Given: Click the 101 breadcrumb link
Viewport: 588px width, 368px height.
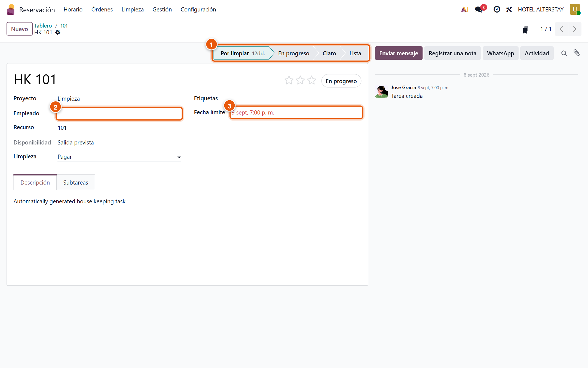Looking at the screenshot, I should point(64,26).
